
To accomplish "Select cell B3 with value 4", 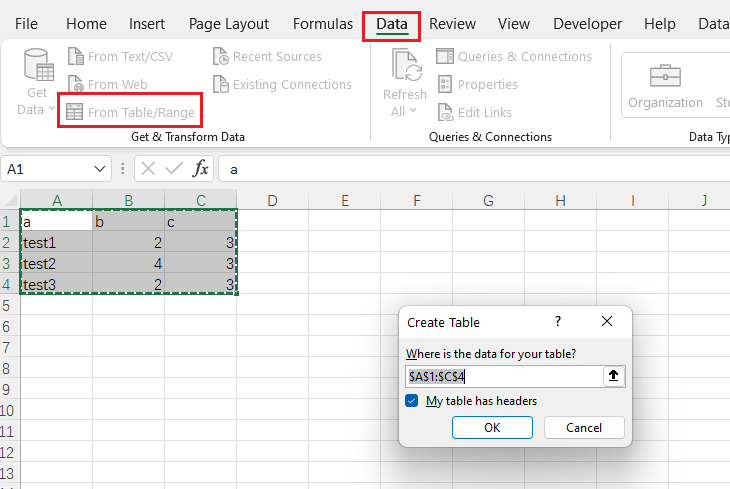I will click(x=128, y=263).
